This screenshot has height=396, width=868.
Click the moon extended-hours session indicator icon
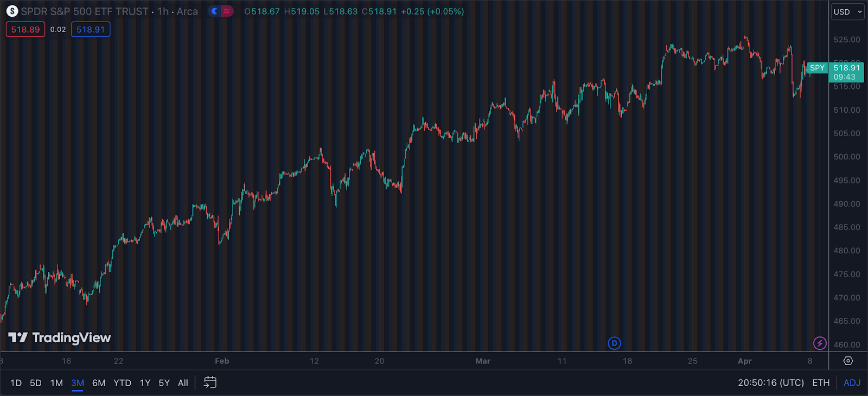point(215,11)
